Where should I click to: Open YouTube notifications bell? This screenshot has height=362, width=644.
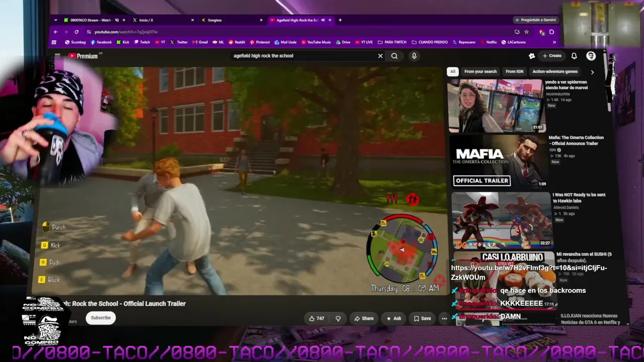574,56
